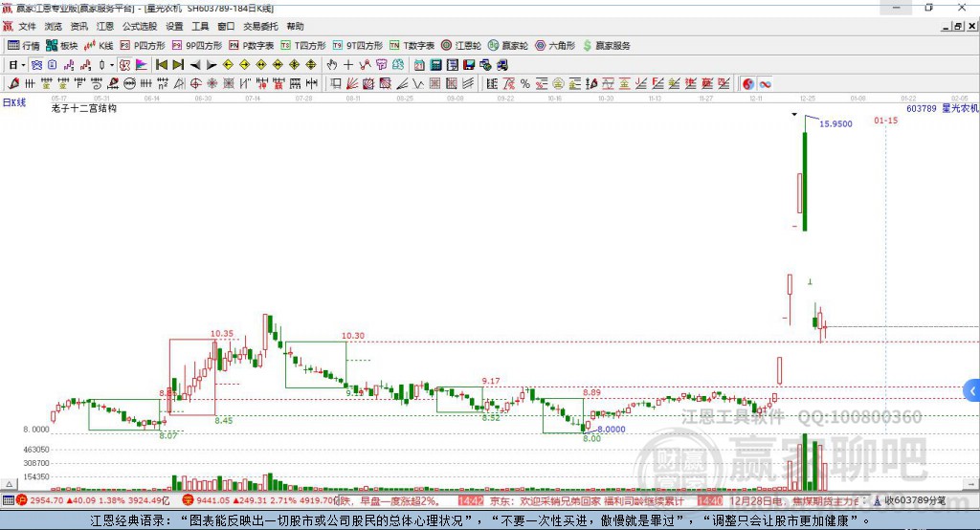This screenshot has height=530, width=980.
Task: Click the infinity loop icon
Action: tap(765, 84)
